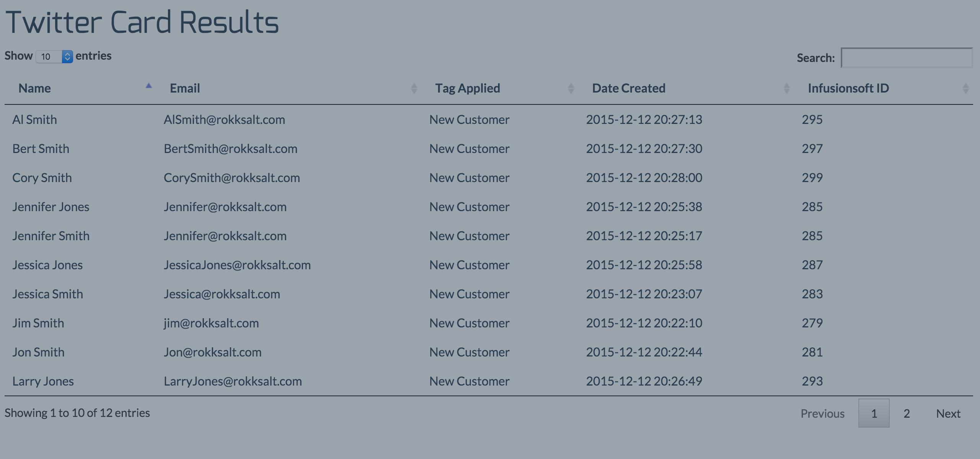Screen dimensions: 980x459
Task: Click the Name column ascending sort arrow
Action: [x=149, y=86]
